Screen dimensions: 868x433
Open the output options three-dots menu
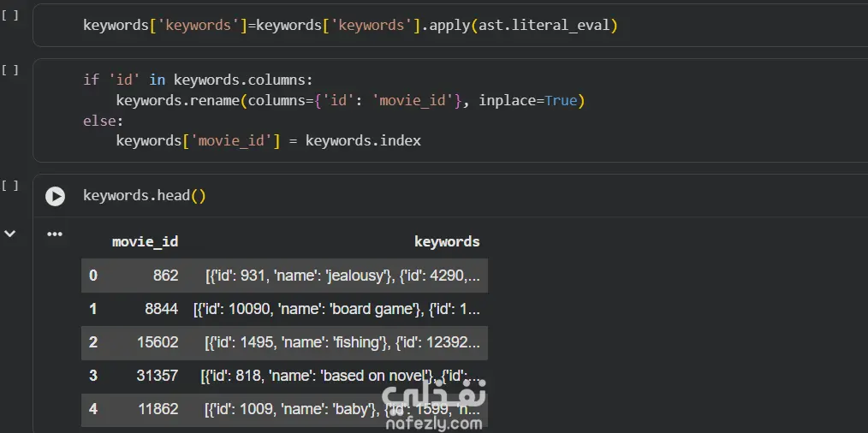[54, 234]
